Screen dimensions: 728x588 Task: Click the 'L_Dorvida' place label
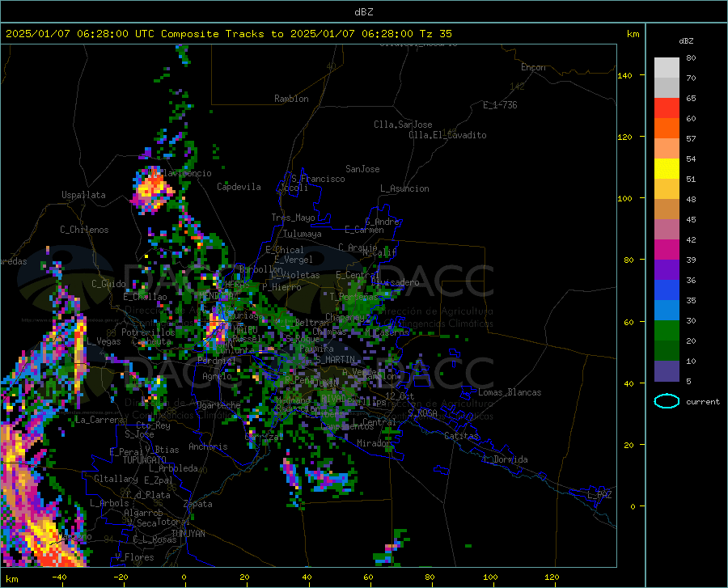505,459
